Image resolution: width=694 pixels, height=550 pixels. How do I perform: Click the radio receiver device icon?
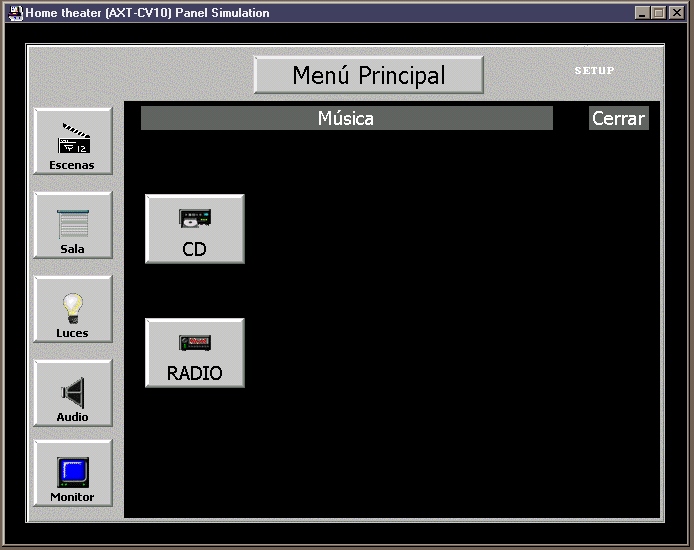194,343
